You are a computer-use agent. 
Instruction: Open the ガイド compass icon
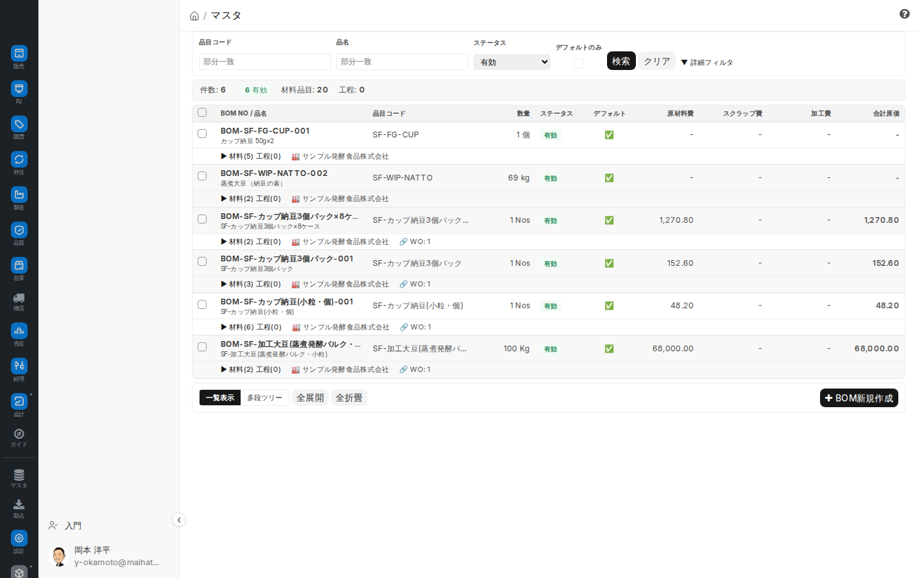[x=19, y=434]
